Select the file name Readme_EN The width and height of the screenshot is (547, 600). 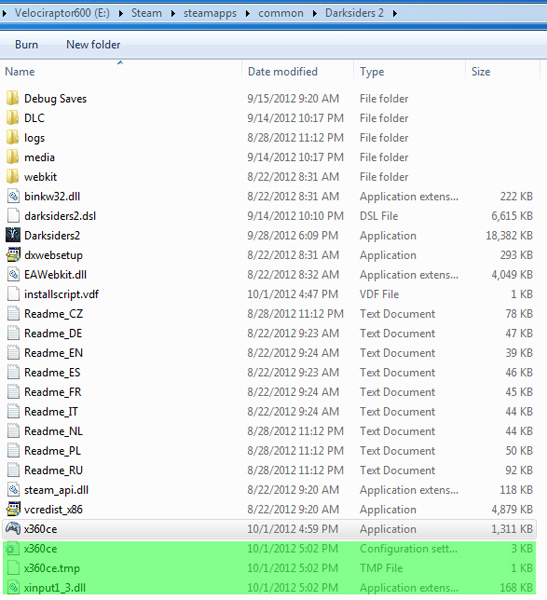[x=53, y=353]
